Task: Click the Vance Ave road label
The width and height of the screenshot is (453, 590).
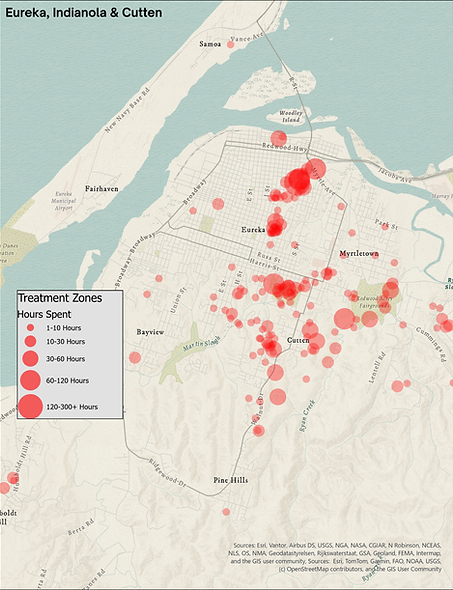Action: tap(246, 37)
